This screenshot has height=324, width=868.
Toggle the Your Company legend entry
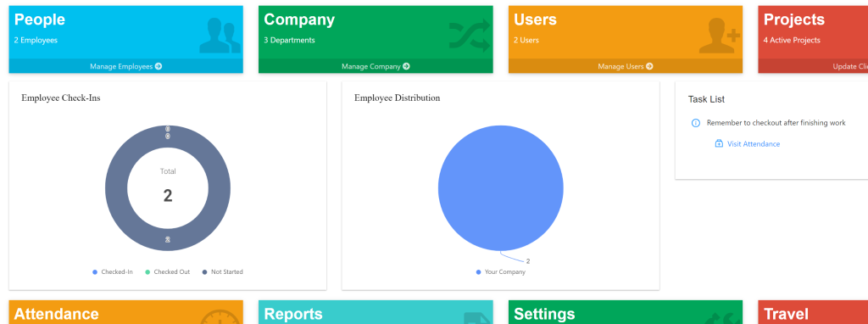pyautogui.click(x=501, y=272)
